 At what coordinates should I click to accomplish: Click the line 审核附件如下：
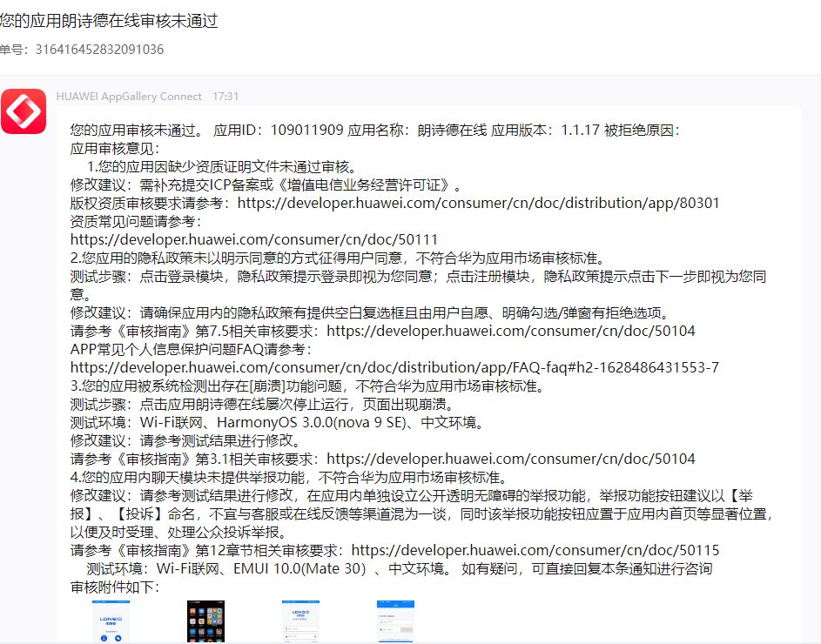115,587
